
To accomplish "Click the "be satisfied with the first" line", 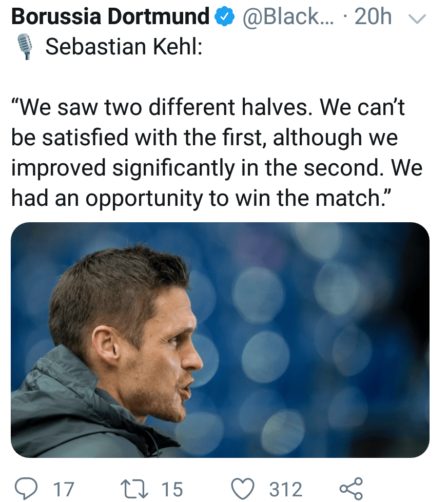I will pos(204,139).
